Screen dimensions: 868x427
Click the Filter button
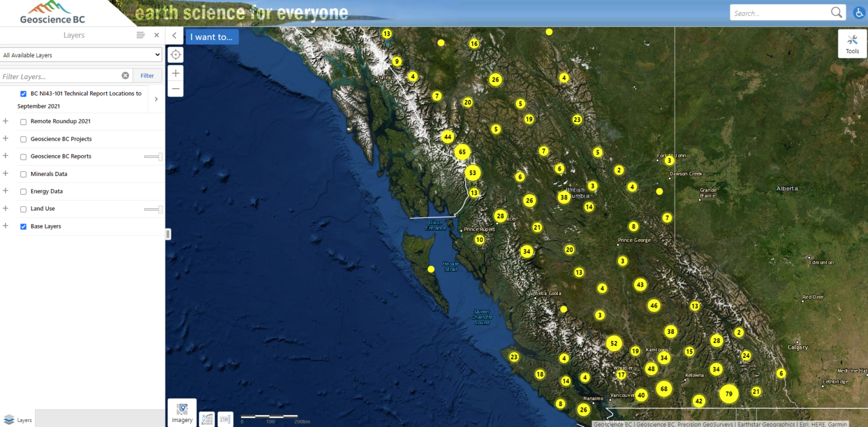point(147,75)
